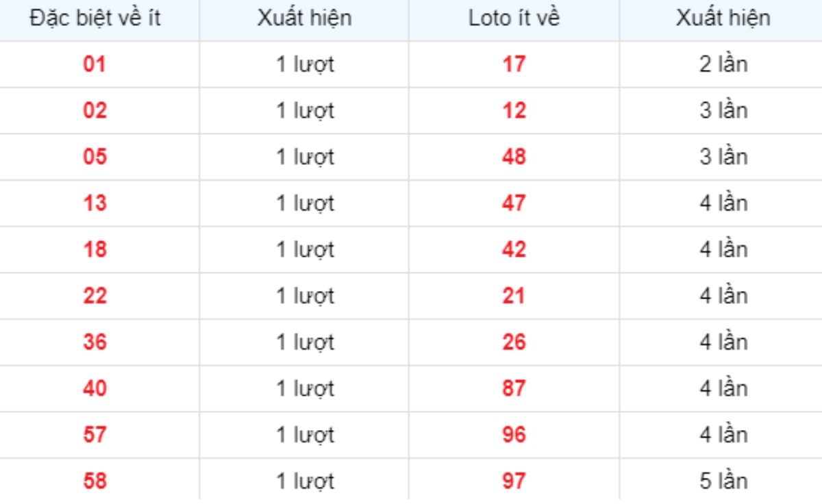Click the '2 lần' cell for 17
The width and height of the screenshot is (822, 504).
click(723, 65)
